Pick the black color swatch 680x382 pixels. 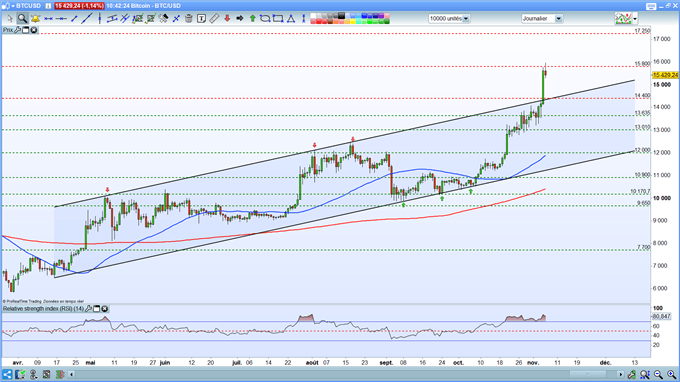pyautogui.click(x=341, y=16)
